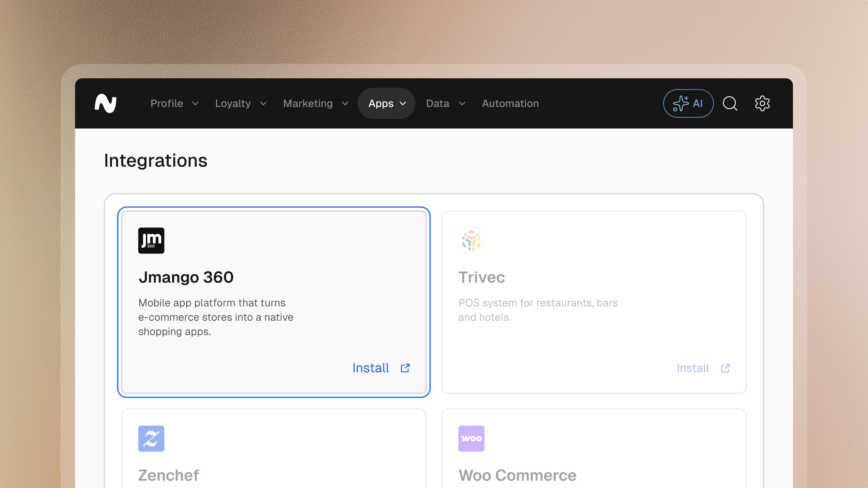Expand the Loyalty menu chevron
Viewport: 868px width, 488px height.
coord(263,103)
